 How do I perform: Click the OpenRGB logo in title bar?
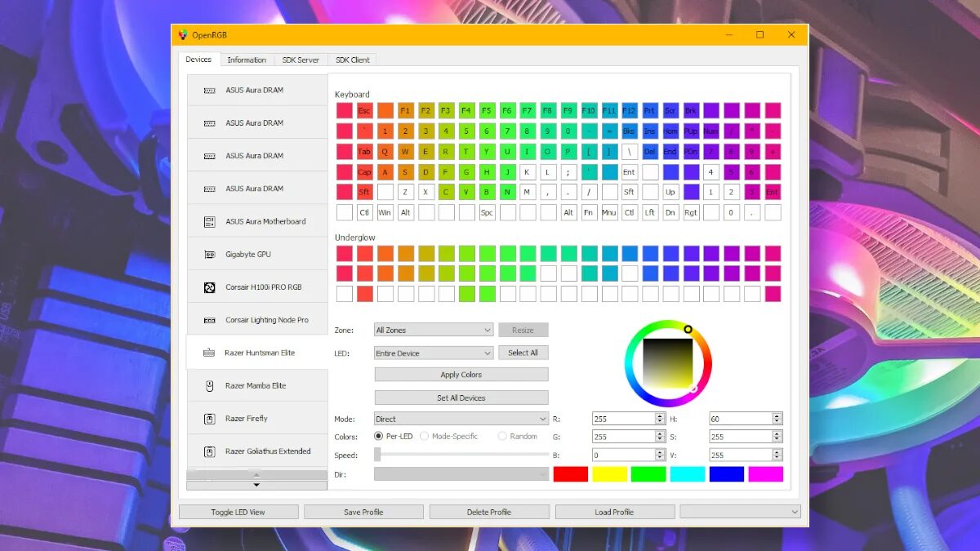183,35
